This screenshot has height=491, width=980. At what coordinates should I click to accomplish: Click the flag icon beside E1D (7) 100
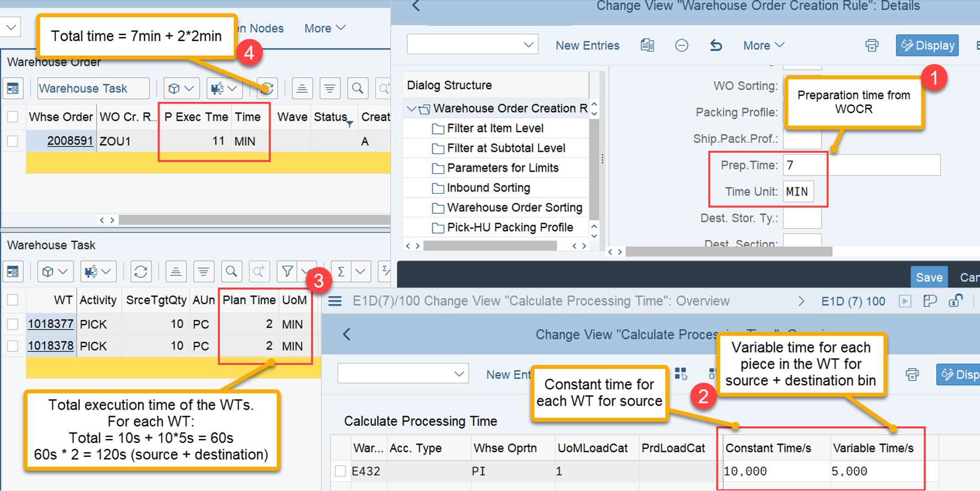click(x=930, y=301)
